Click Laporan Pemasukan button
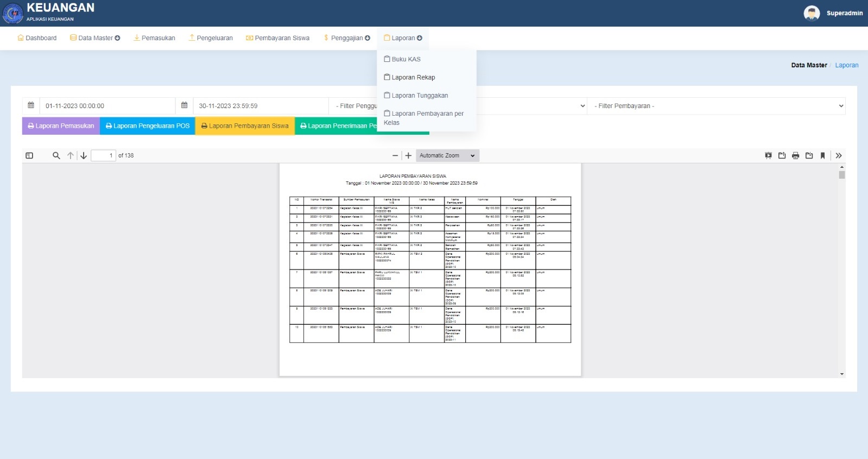868x459 pixels. pyautogui.click(x=61, y=126)
